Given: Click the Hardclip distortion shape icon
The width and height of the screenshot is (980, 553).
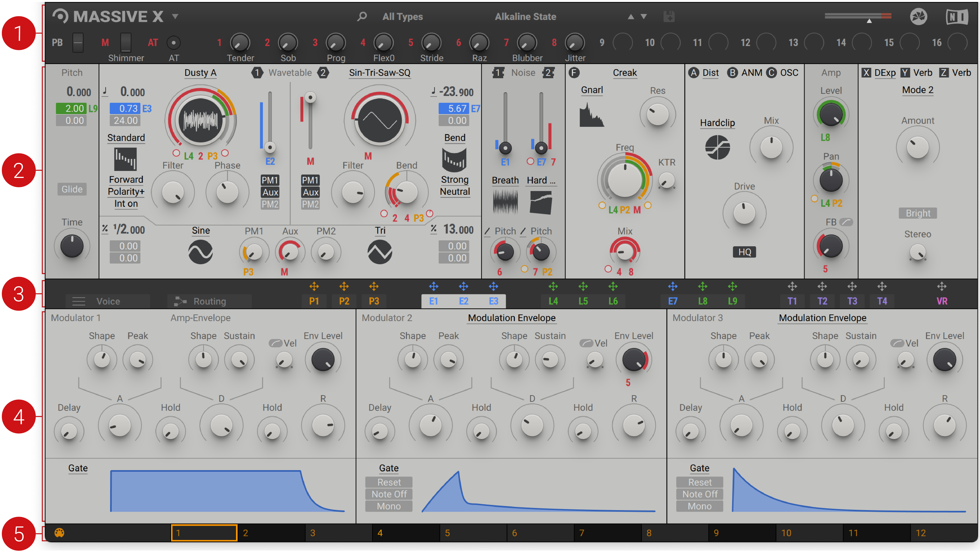Looking at the screenshot, I should [717, 147].
